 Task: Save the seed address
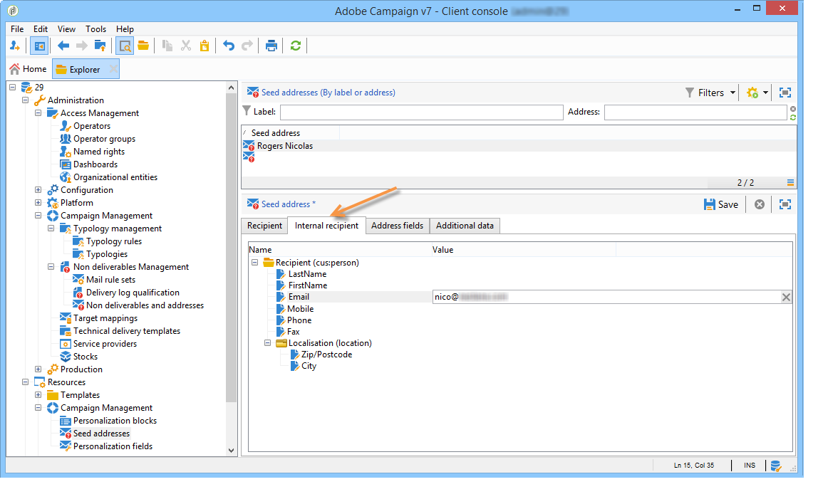point(721,204)
